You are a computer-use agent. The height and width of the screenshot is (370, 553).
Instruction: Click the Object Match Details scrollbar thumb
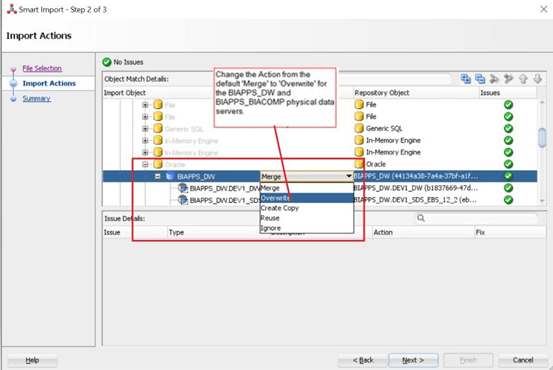[x=542, y=138]
